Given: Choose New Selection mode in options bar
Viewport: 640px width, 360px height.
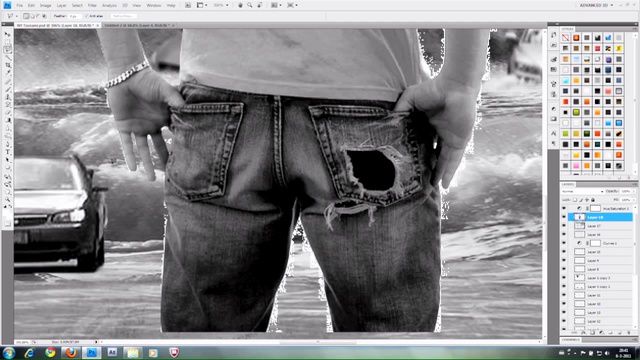Looking at the screenshot, I should pos(26,16).
